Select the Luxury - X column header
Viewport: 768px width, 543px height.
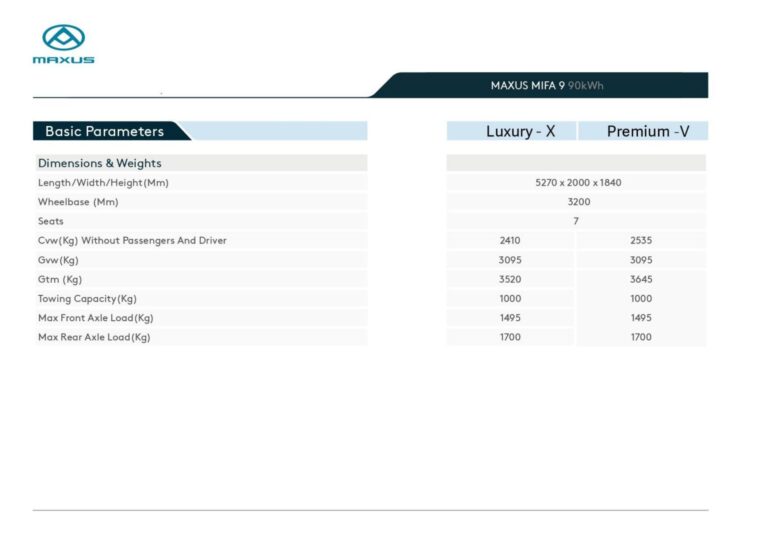pos(520,131)
